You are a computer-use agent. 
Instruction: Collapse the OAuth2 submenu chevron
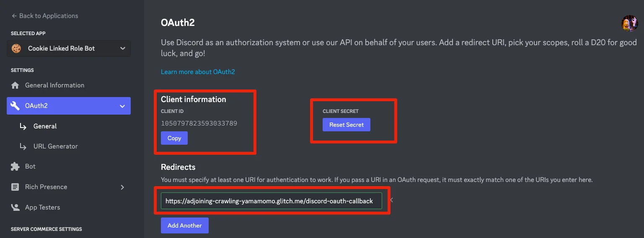pyautogui.click(x=122, y=106)
